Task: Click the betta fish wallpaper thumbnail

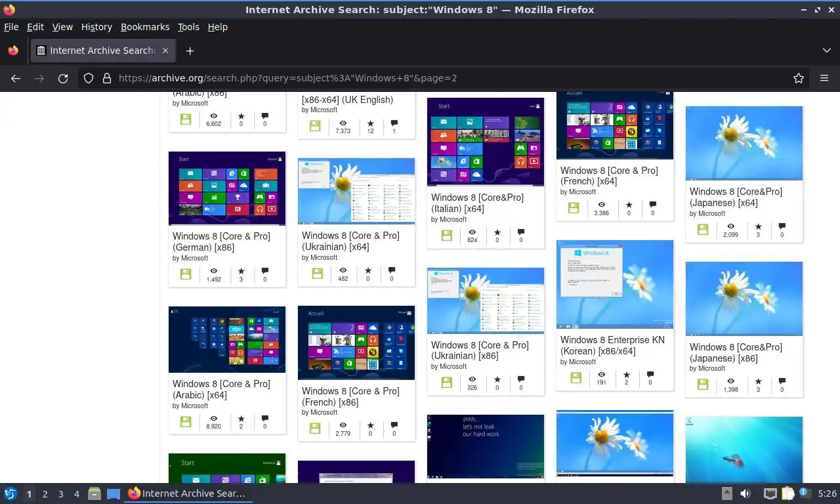Action: pyautogui.click(x=744, y=450)
